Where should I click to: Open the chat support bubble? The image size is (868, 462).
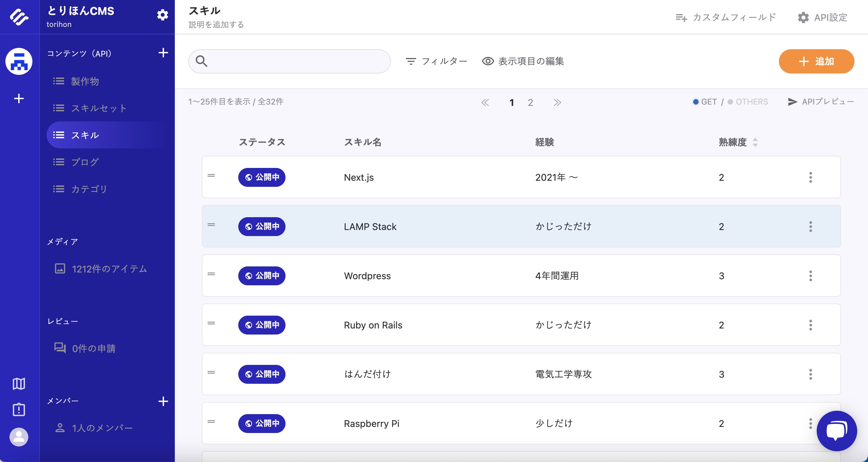pos(836,431)
